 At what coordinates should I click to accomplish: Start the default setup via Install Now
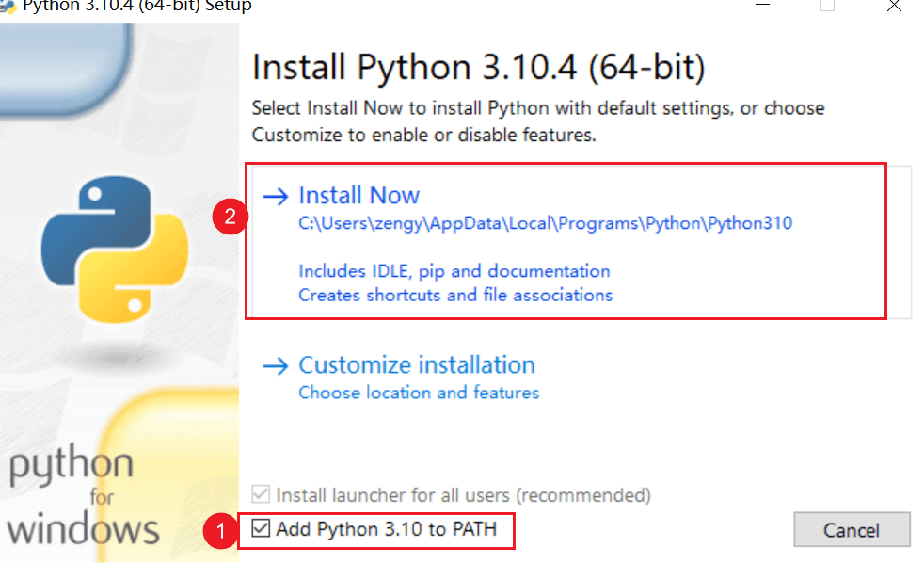(x=358, y=196)
